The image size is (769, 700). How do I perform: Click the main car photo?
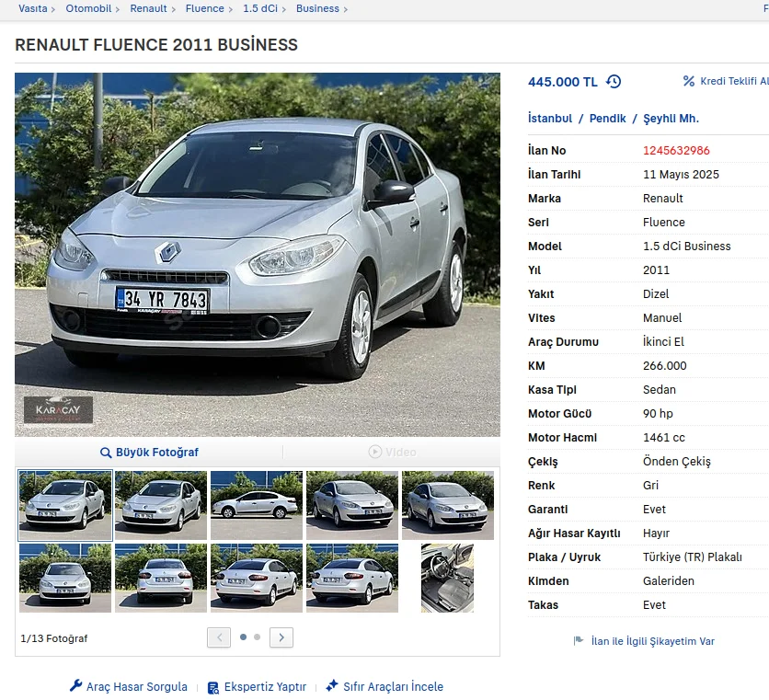258,255
